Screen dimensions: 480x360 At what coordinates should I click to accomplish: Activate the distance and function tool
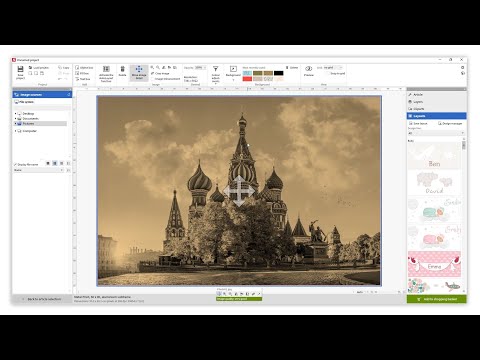click(x=106, y=74)
